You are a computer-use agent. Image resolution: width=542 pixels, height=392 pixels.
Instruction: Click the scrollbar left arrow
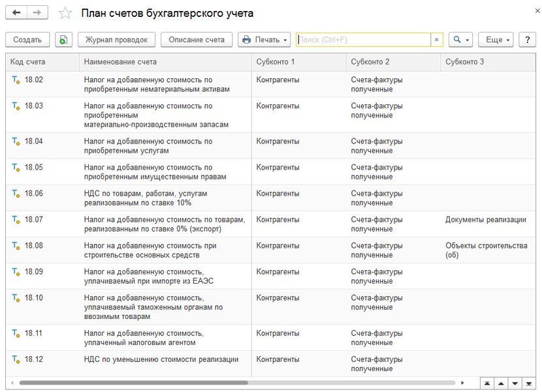click(x=12, y=383)
